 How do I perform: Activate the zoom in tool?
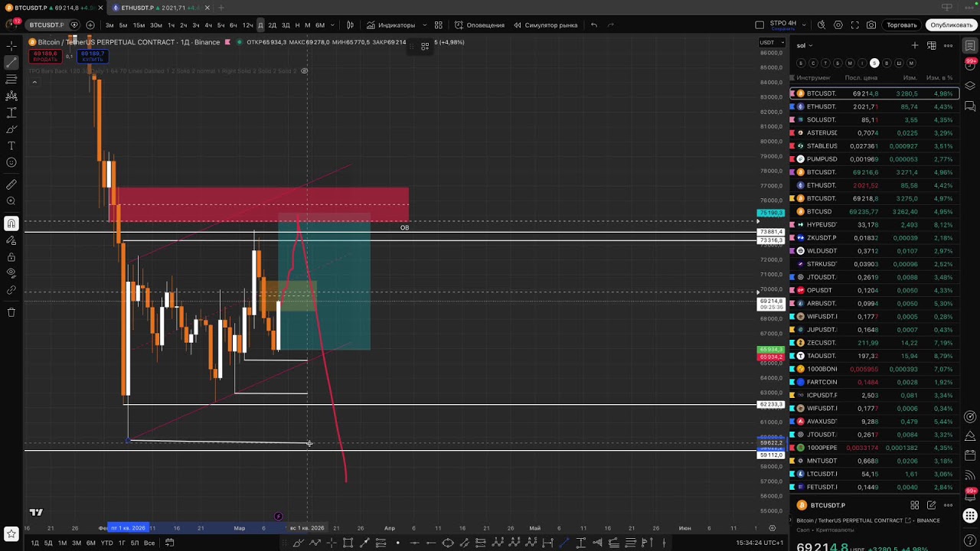[11, 201]
